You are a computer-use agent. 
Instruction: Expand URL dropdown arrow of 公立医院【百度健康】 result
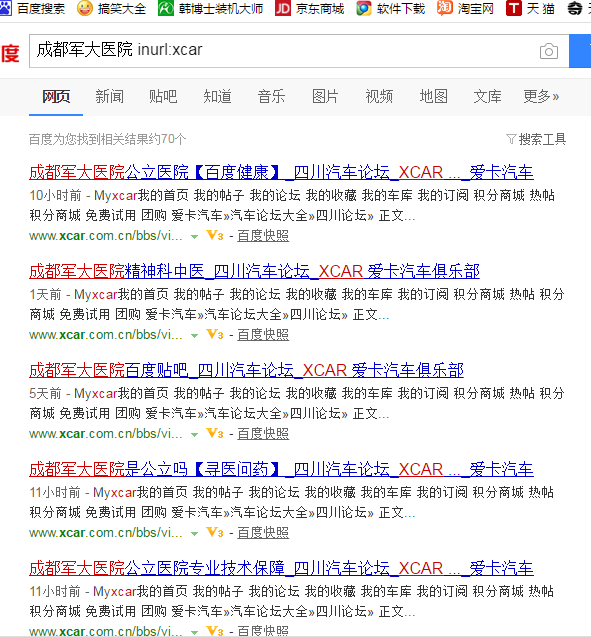pos(195,236)
